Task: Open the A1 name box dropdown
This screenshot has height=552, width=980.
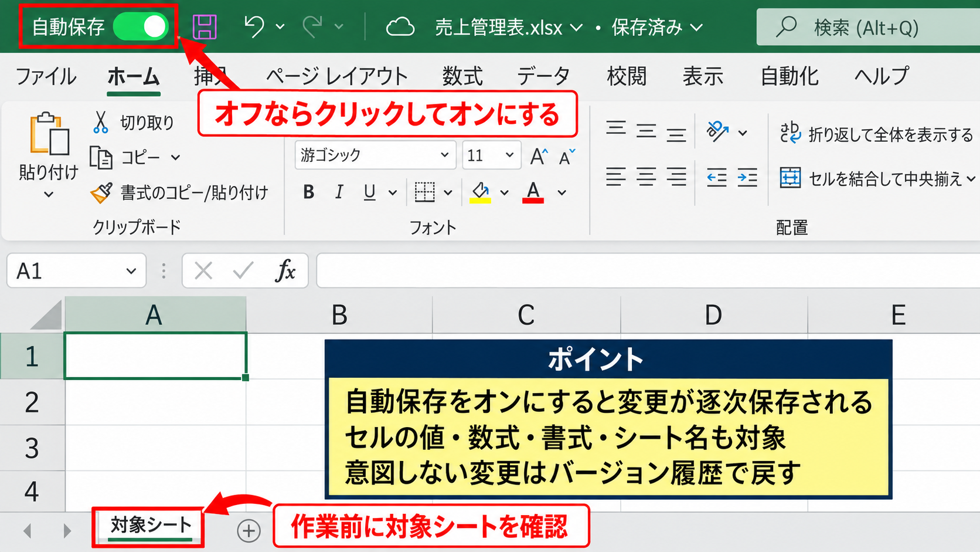Action: 131,271
